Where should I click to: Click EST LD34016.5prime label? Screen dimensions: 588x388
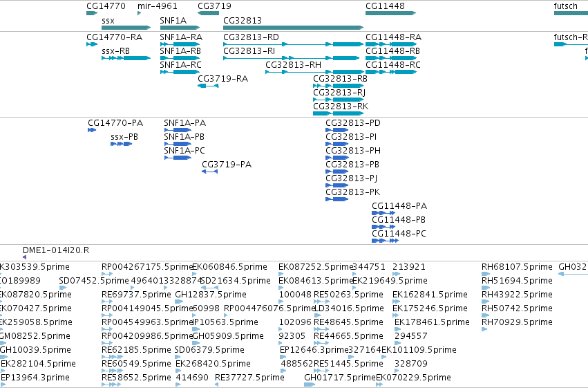click(349, 308)
